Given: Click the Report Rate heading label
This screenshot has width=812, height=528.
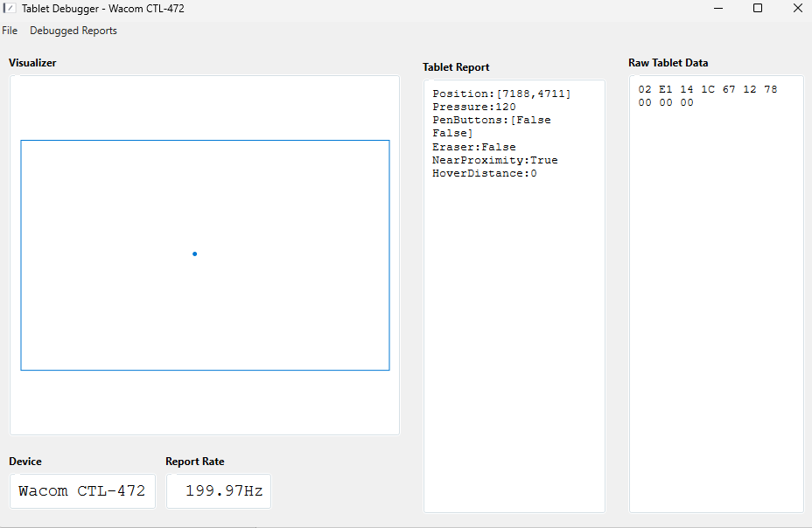Looking at the screenshot, I should point(195,462).
